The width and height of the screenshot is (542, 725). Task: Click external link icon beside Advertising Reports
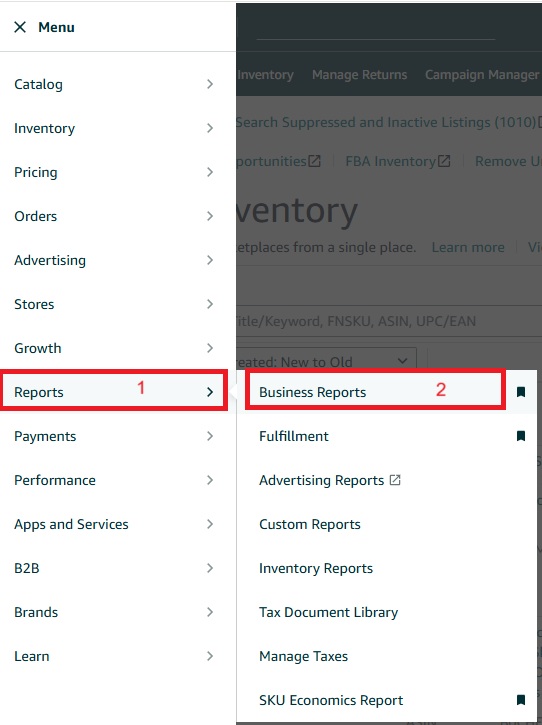pyautogui.click(x=395, y=480)
